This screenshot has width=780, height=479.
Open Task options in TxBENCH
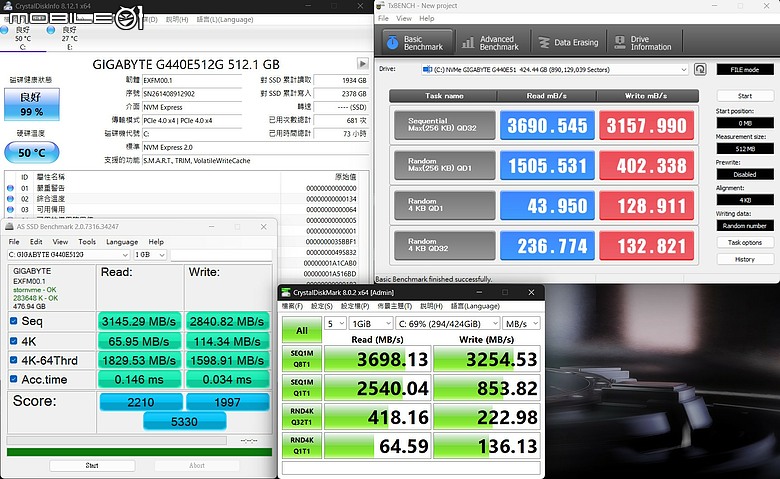[x=745, y=242]
